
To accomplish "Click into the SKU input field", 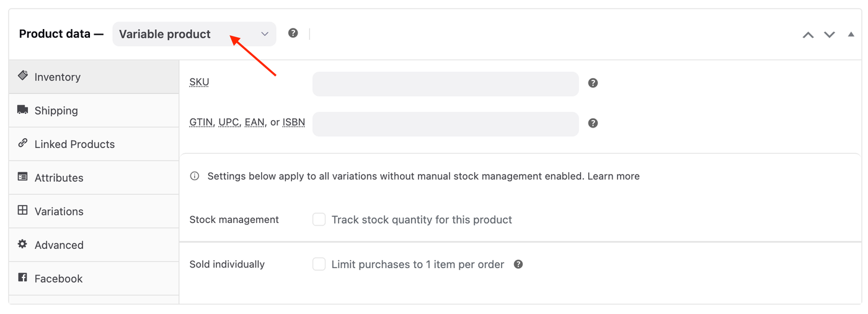I will click(x=445, y=84).
